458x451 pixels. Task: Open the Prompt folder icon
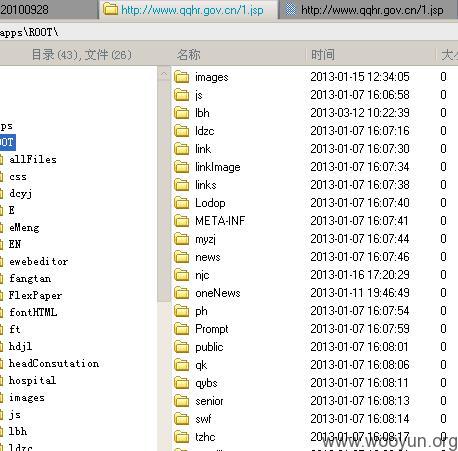[182, 329]
